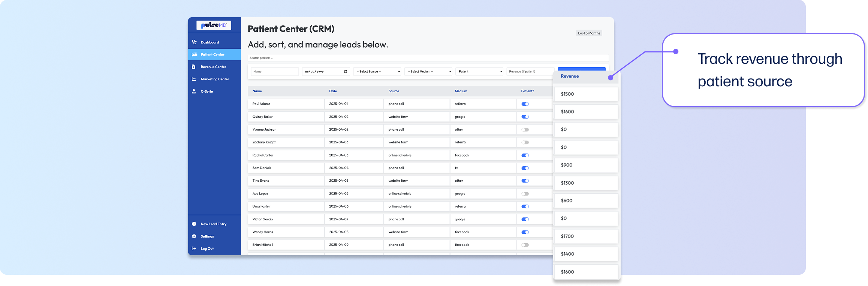The image size is (868, 286).
Task: Select the Yvonne Jackson name cell
Action: [x=286, y=129]
